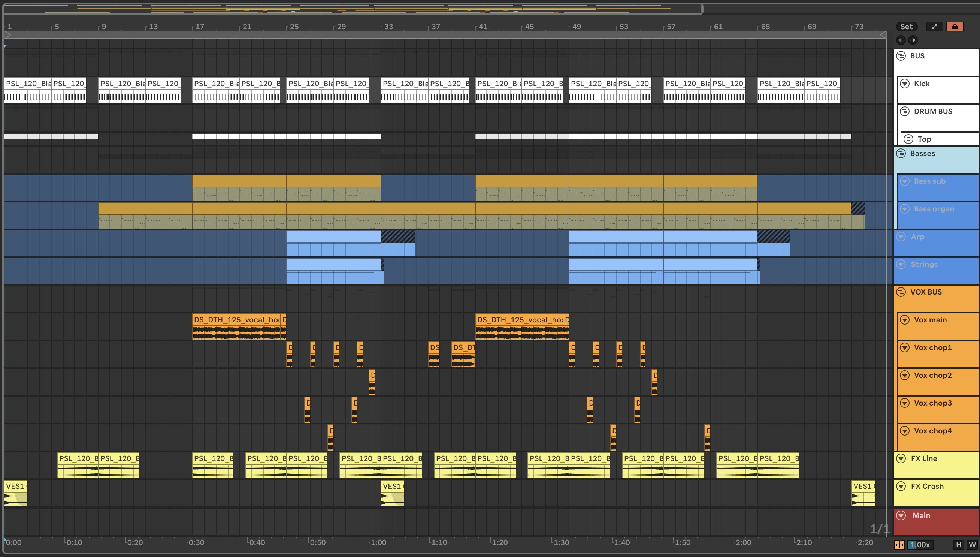Click the Set locator button
Viewport: 980px width, 557px height.
[906, 26]
